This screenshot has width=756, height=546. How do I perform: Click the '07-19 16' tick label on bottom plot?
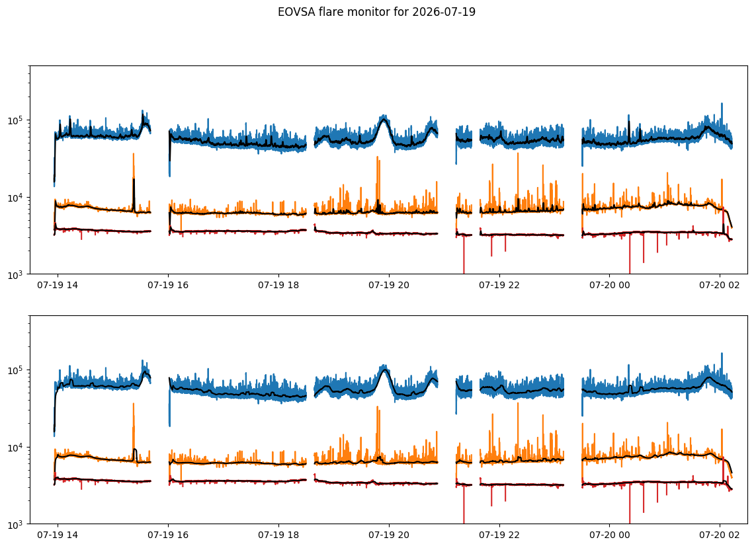168,535
